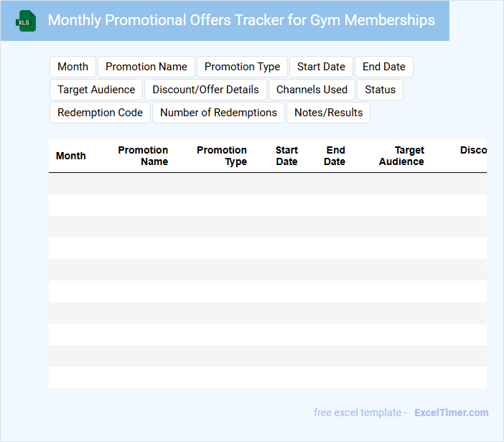
Task: Choose the End Date tag
Action: (383, 67)
